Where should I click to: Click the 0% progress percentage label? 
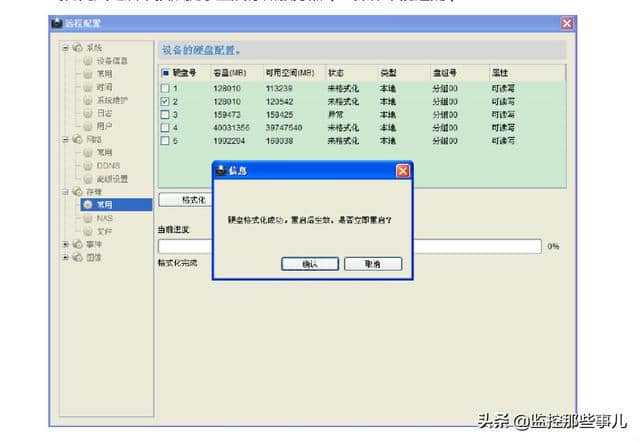(x=553, y=246)
